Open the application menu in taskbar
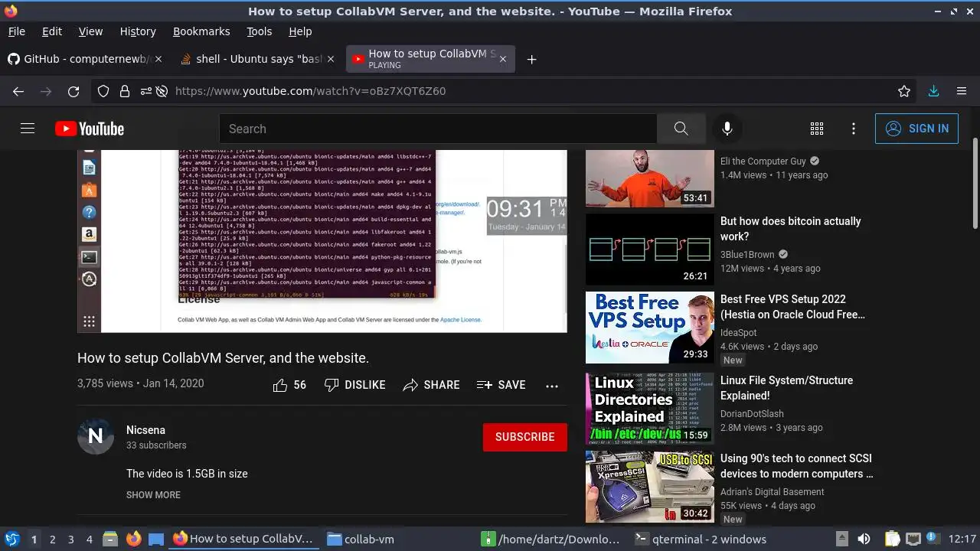980x551 pixels. [11, 539]
